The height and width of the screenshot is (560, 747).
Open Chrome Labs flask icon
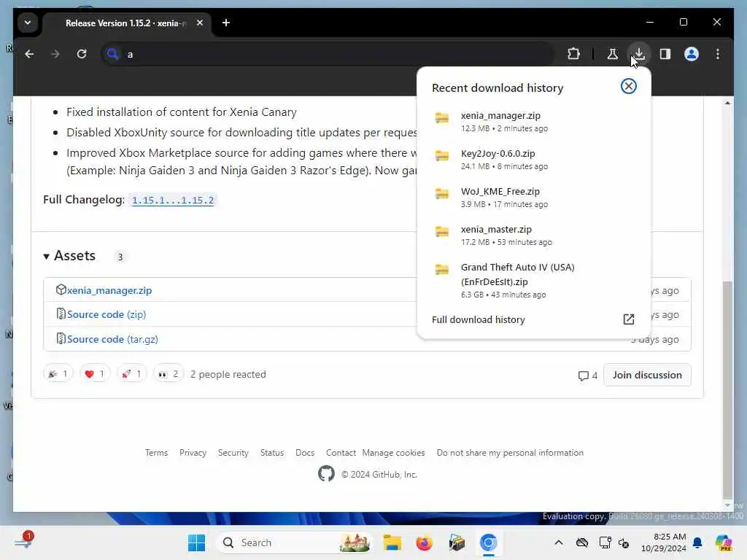tap(613, 54)
